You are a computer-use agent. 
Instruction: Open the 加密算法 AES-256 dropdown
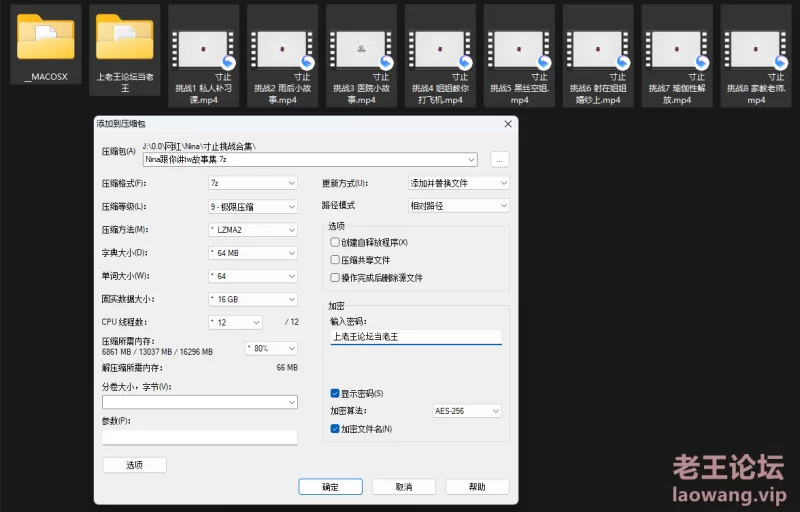pos(467,411)
